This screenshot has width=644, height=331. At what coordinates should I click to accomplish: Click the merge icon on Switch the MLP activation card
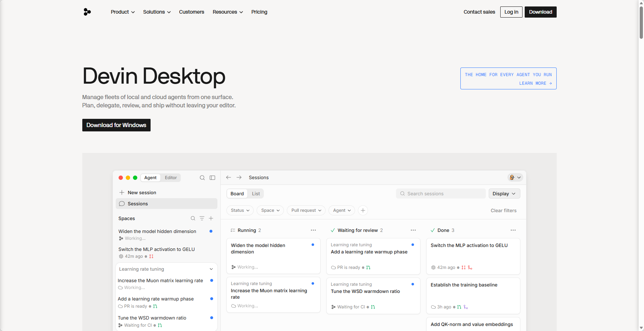(x=470, y=267)
